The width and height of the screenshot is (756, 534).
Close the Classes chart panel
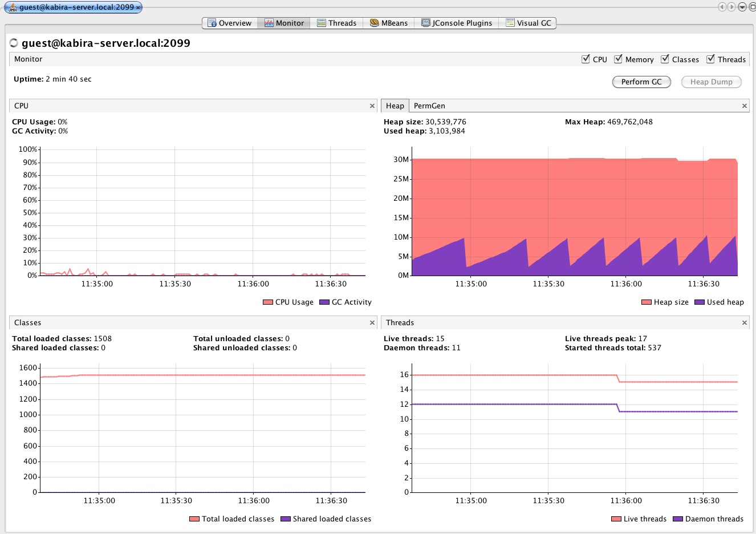point(372,323)
